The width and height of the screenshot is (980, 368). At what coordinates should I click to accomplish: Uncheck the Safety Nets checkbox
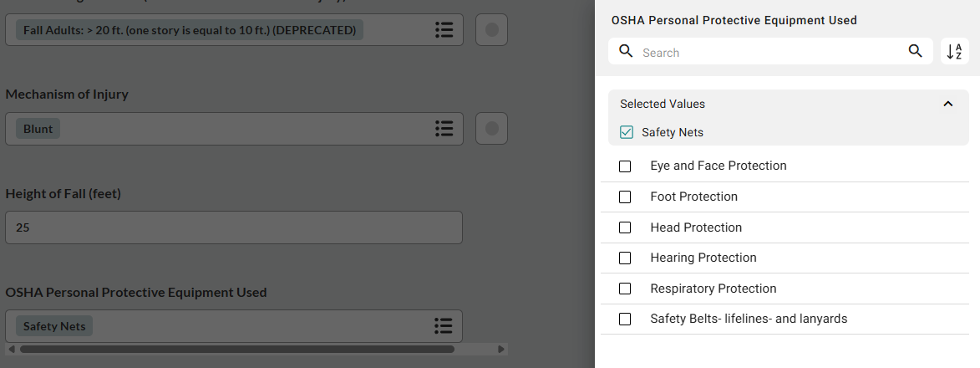pyautogui.click(x=627, y=132)
